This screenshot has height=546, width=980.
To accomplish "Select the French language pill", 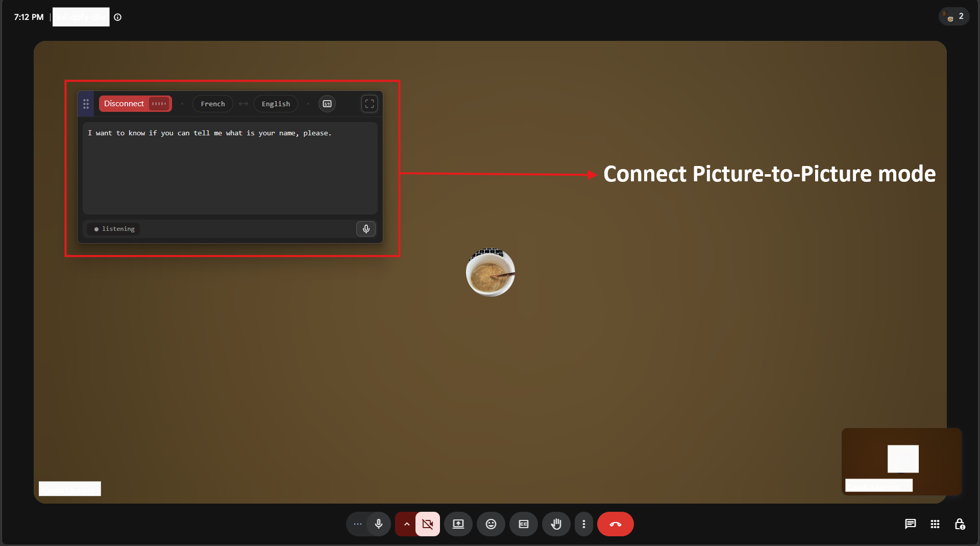I will tap(213, 104).
